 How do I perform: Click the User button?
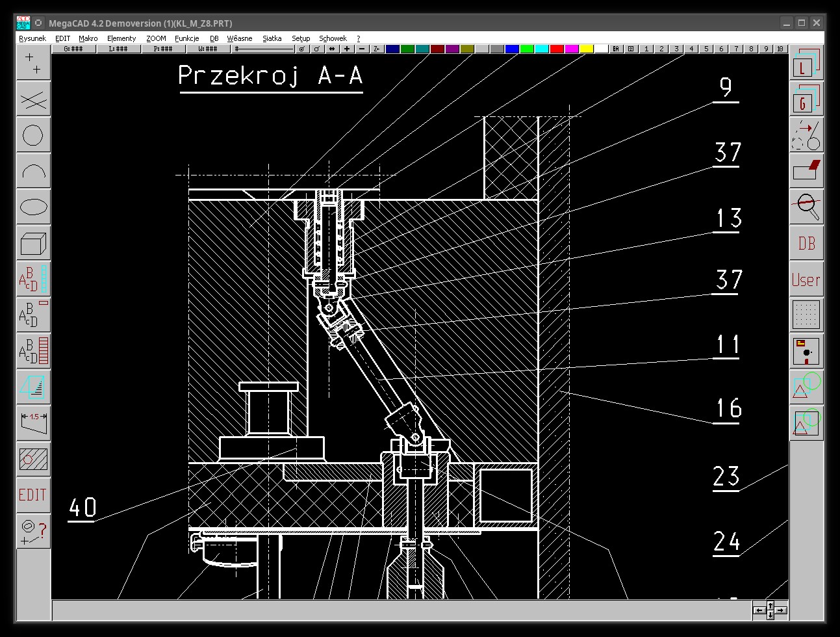pos(807,279)
